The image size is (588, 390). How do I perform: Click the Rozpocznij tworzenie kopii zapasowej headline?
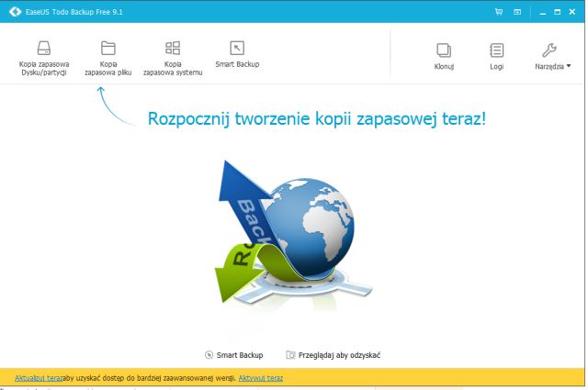coord(317,118)
